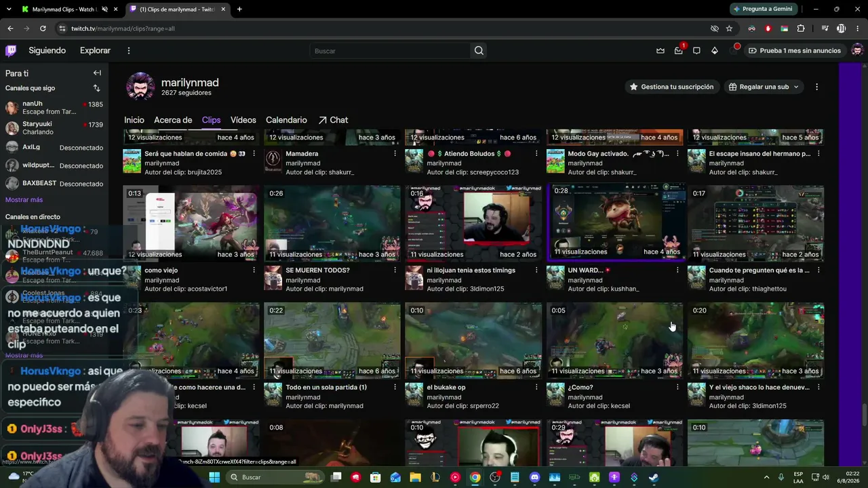Expand Mostrar más under followed channels
Image resolution: width=868 pixels, height=488 pixels.
tap(24, 200)
